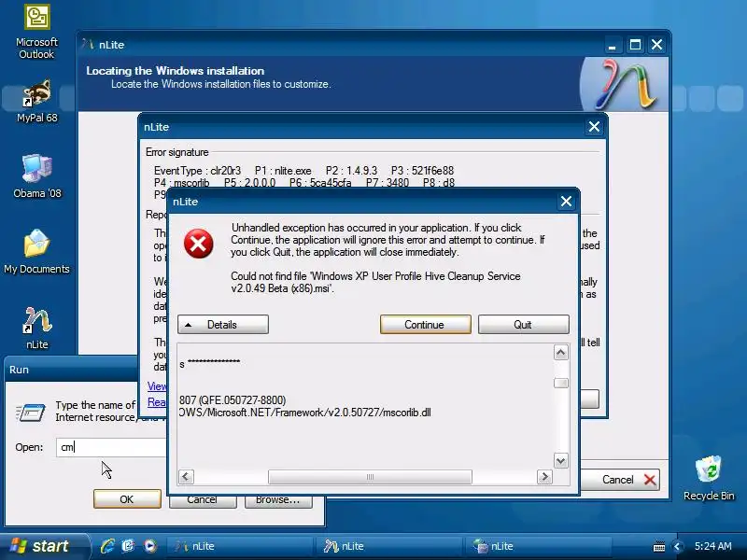Click vertical scrollbar thumb in details
This screenshot has height=560, width=747.
[561, 384]
